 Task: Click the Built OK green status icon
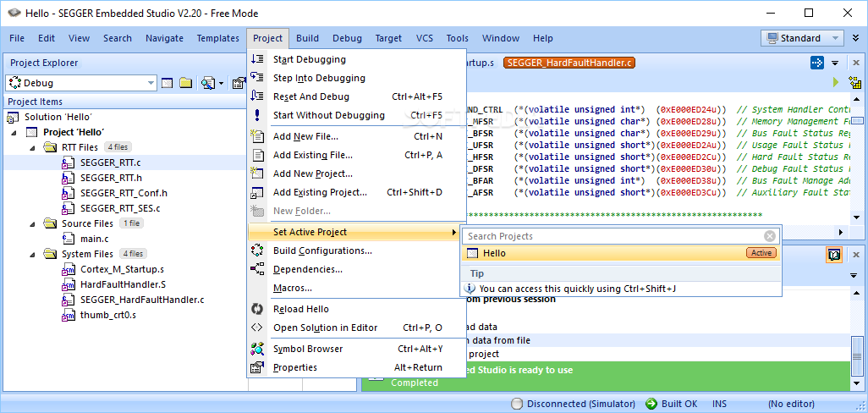coord(651,404)
